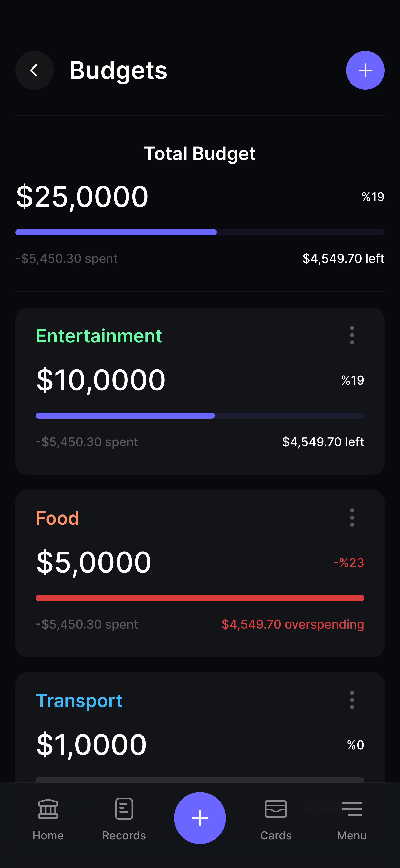Select the Cards label in bottom bar
Screen dimensions: 400x868
click(276, 836)
